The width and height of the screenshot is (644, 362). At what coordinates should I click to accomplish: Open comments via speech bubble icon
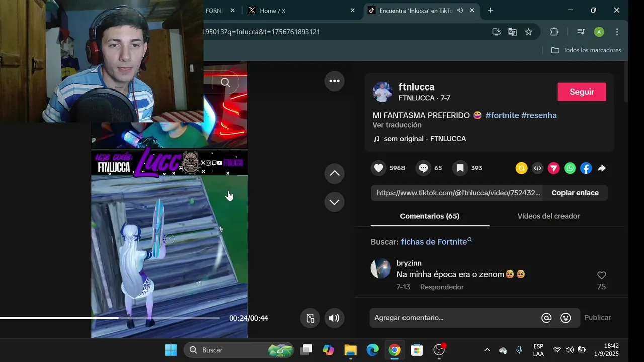pyautogui.click(x=423, y=168)
